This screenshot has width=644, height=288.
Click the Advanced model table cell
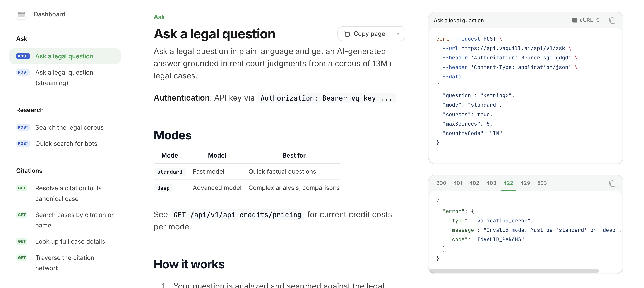(x=217, y=188)
